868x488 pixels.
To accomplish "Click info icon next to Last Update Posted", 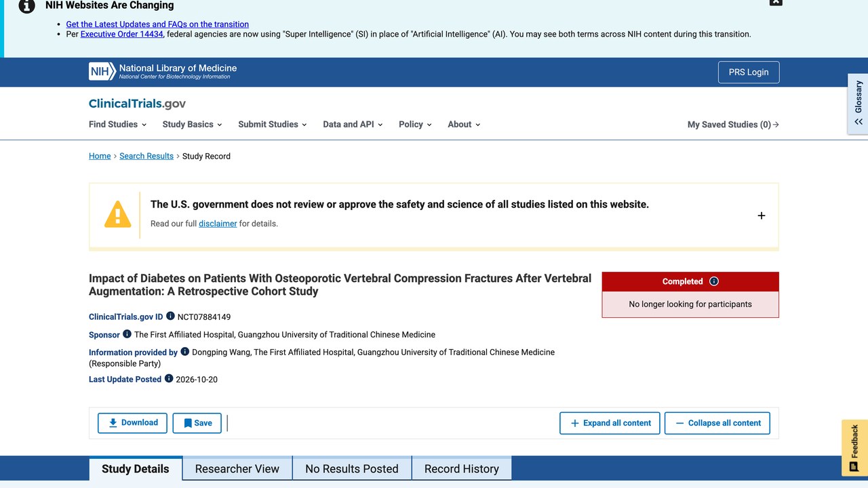I will 169,378.
